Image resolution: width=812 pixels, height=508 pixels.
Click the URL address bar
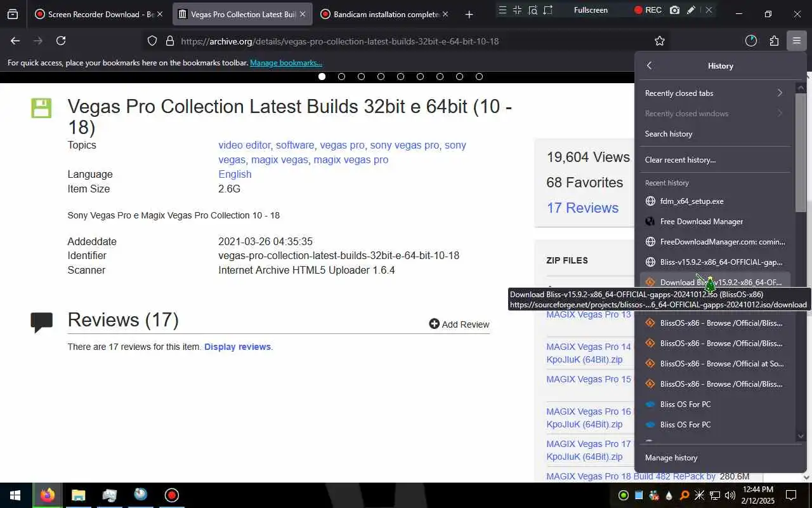coord(406,41)
